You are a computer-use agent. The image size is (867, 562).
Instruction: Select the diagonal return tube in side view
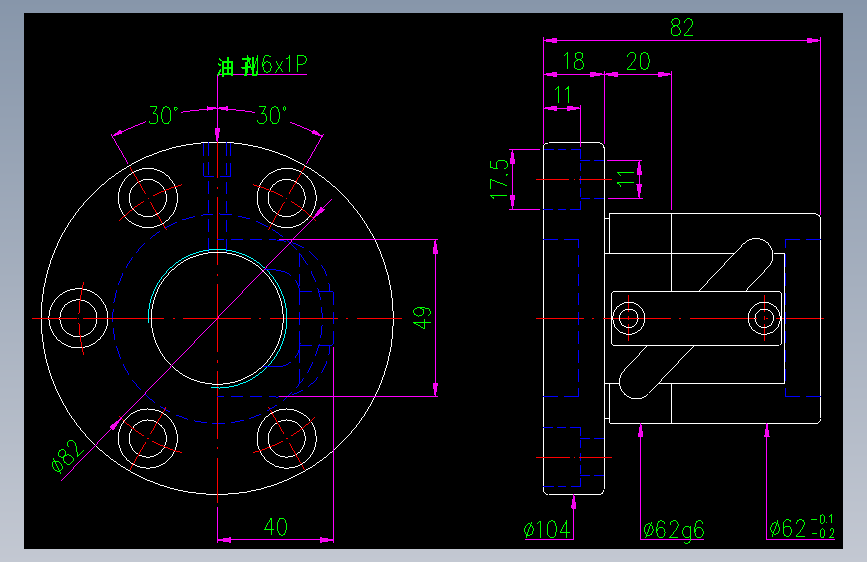click(696, 318)
